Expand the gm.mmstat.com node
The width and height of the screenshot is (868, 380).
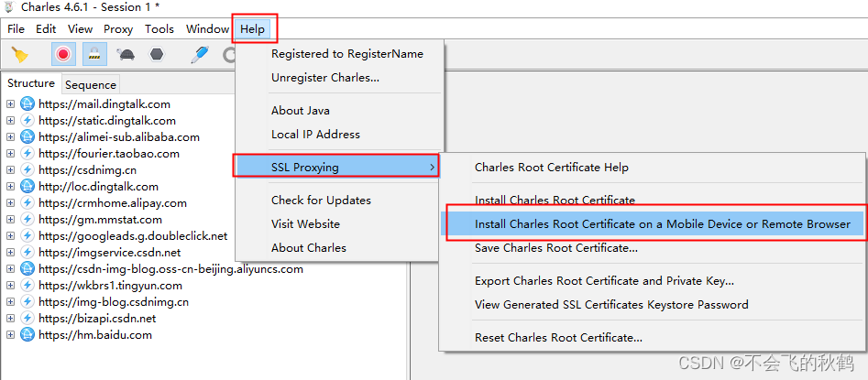coord(10,220)
